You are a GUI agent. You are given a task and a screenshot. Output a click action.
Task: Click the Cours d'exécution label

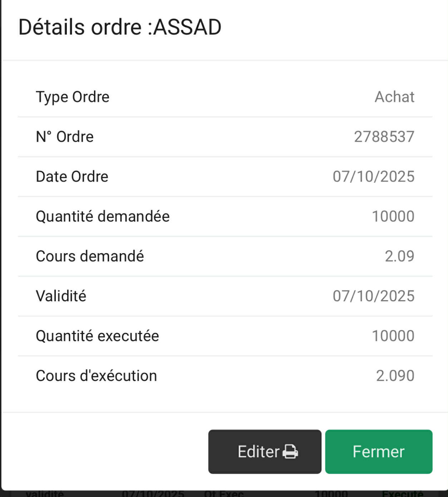96,376
